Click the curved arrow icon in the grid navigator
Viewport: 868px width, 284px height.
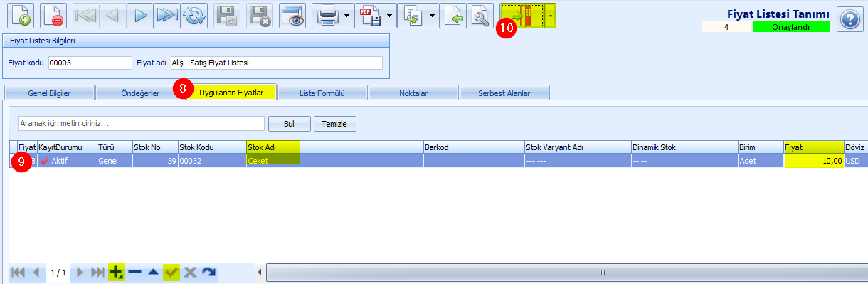click(208, 272)
